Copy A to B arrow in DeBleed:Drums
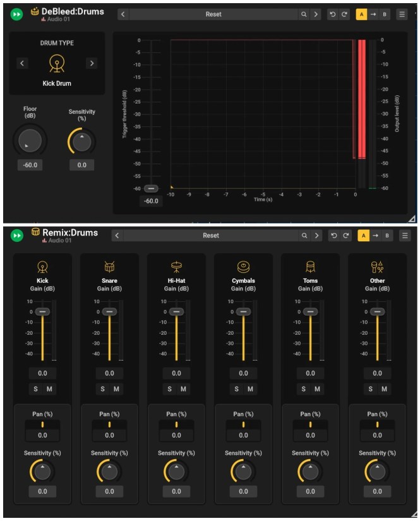This screenshot has height=521, width=420. click(x=373, y=15)
